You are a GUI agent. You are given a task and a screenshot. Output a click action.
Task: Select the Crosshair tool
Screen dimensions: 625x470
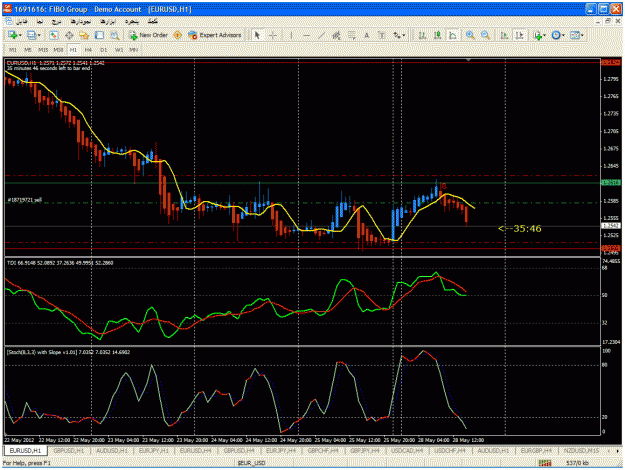pos(273,35)
